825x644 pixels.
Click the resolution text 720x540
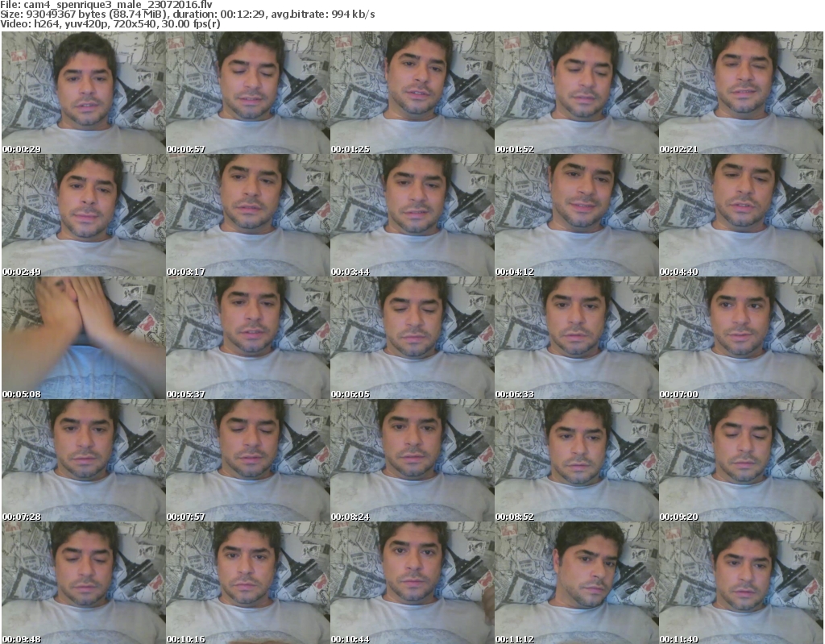pos(135,23)
